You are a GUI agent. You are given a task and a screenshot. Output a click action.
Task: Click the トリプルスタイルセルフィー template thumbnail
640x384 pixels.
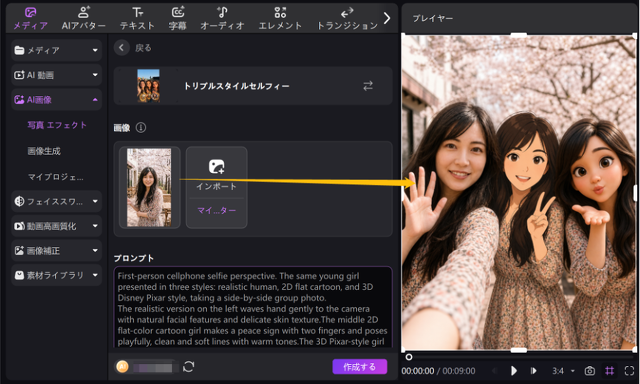pos(149,86)
